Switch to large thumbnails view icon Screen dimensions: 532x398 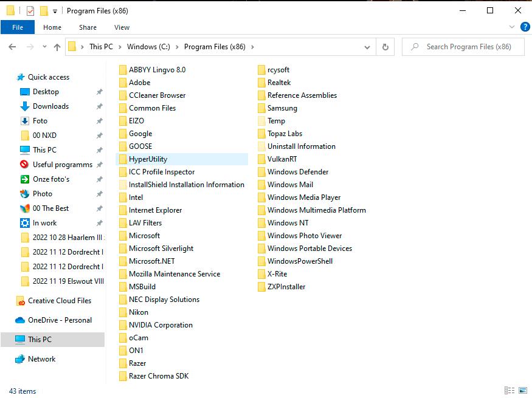(523, 391)
